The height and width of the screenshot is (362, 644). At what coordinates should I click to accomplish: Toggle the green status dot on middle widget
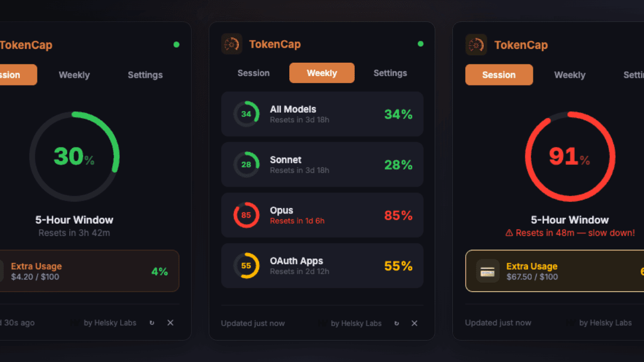click(421, 42)
